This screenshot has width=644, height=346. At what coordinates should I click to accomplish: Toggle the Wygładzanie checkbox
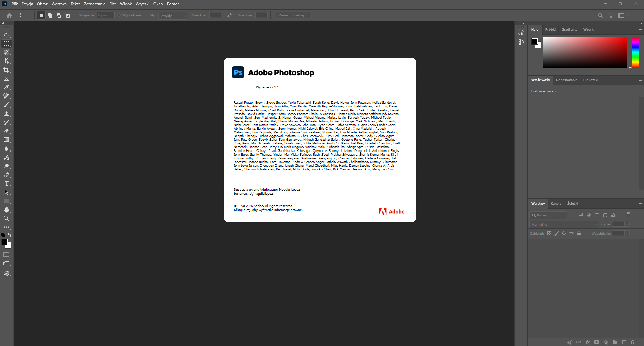[119, 15]
